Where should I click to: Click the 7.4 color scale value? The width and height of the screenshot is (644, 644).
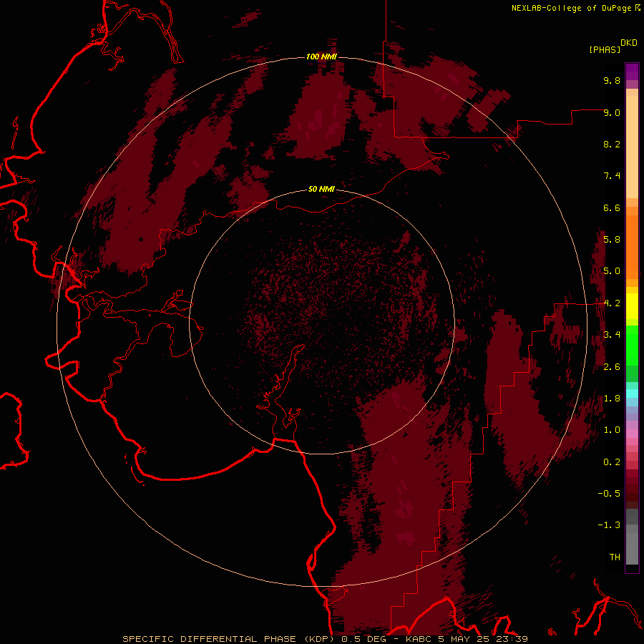point(612,176)
